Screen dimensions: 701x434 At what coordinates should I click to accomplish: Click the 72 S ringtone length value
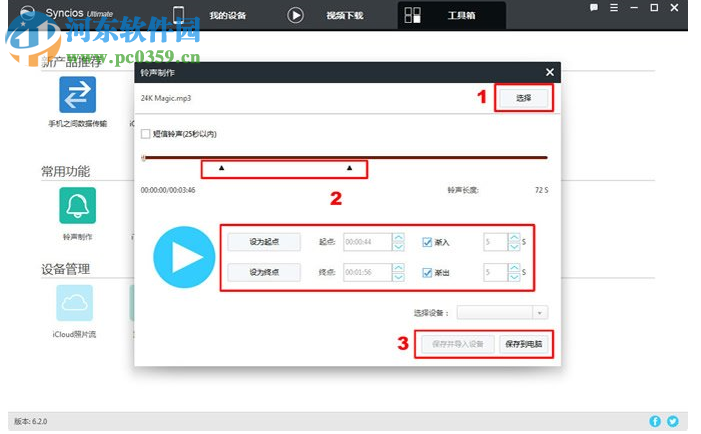(x=541, y=190)
